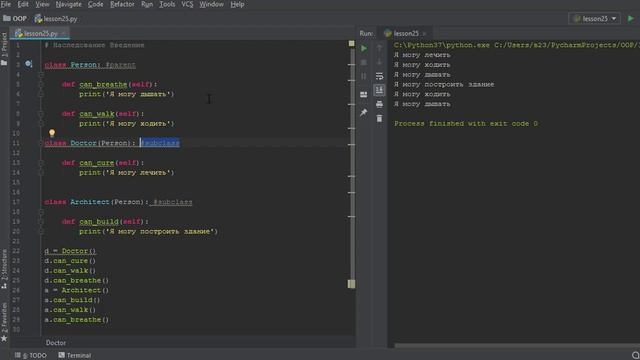Open the Code menu
Viewport: 640px width, 360px height.
96,4
